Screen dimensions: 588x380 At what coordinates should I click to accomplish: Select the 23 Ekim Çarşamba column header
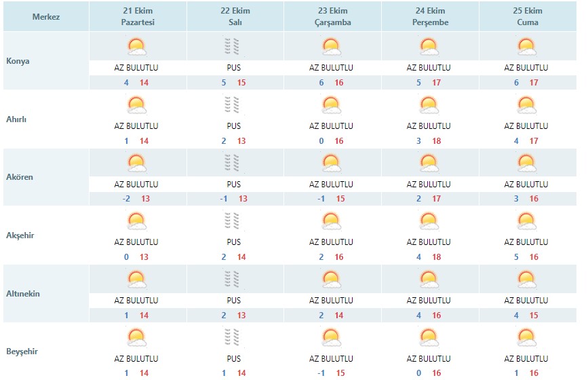(332, 16)
